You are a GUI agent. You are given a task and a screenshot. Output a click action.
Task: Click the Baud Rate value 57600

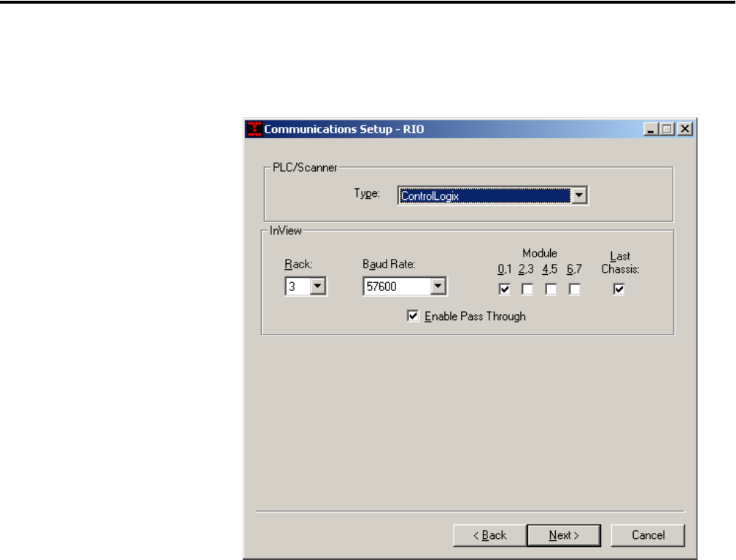click(x=397, y=287)
